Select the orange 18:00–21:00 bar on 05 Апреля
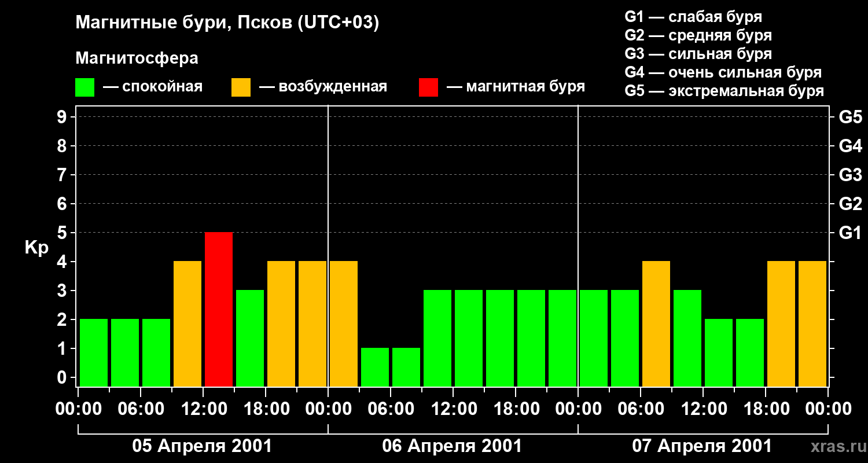The image size is (868, 463). [281, 324]
